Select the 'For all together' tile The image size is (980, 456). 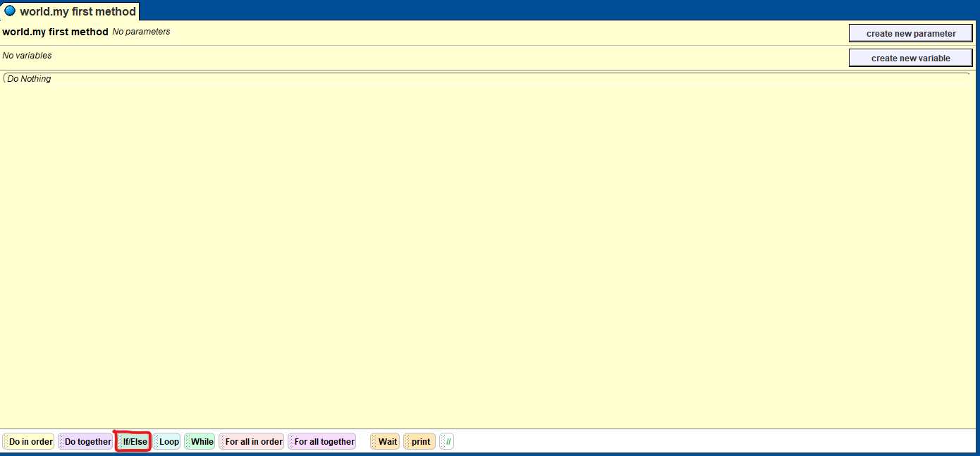tap(324, 442)
